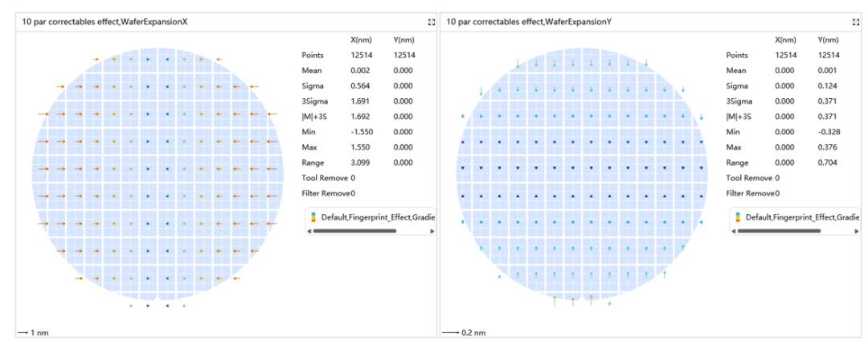Screen dimensions: 868x342
Task: Click left scroll arrow in WaferExpansionY legend
Action: click(x=735, y=231)
